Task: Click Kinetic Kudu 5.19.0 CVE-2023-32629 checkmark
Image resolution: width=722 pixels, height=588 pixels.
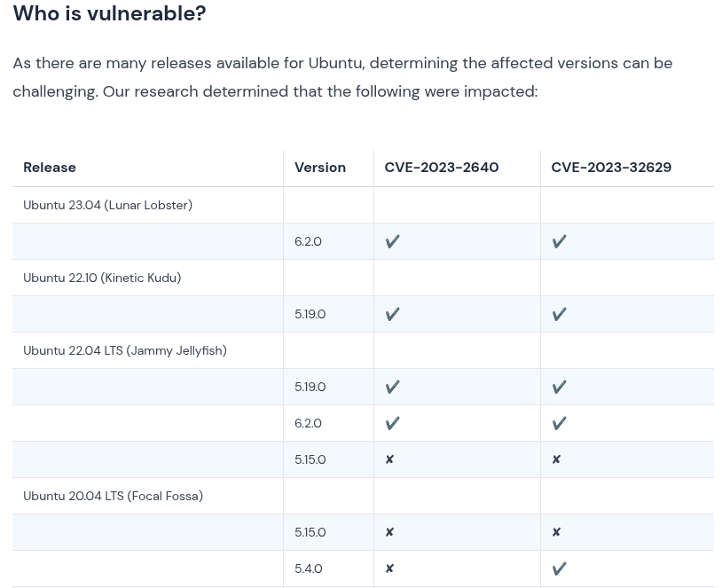Action: 559,314
